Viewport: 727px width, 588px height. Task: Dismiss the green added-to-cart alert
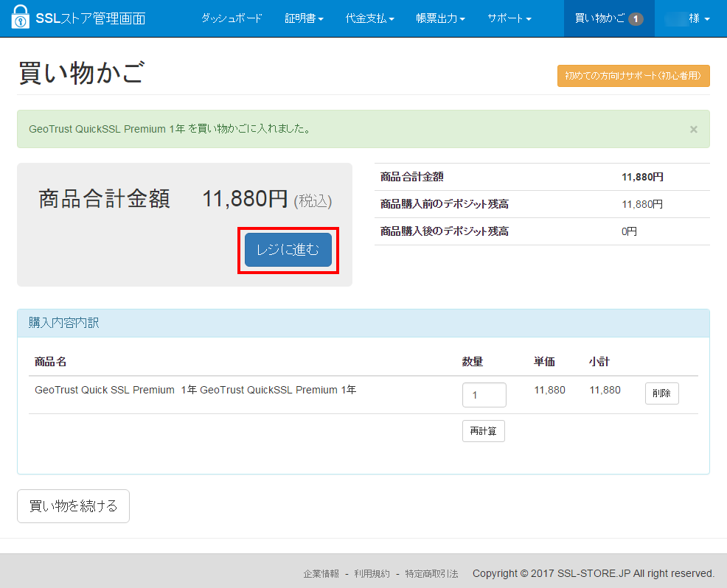[x=694, y=129]
